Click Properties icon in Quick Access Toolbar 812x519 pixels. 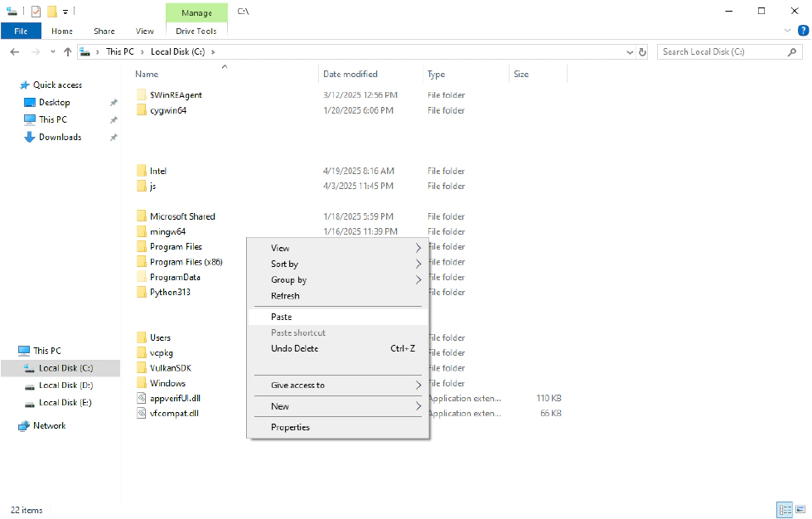point(35,11)
